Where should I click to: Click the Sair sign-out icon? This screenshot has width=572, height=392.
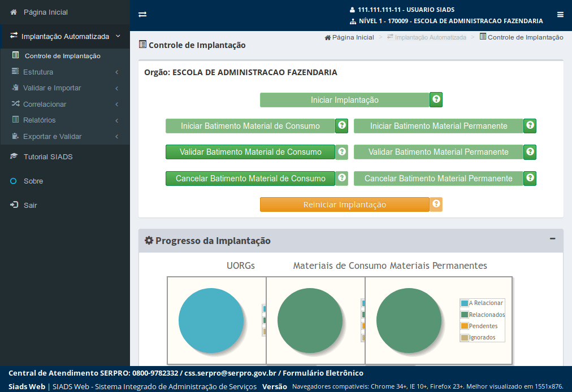tap(14, 205)
